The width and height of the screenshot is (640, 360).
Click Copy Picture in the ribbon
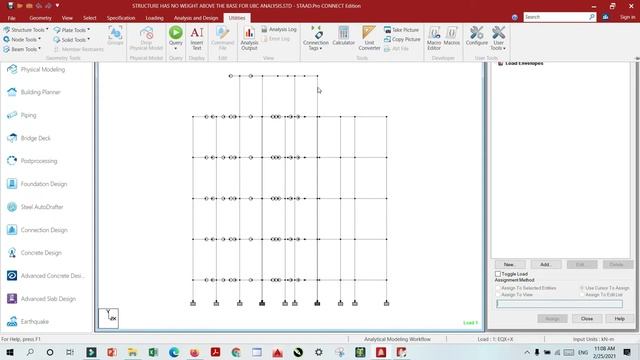pyautogui.click(x=402, y=39)
